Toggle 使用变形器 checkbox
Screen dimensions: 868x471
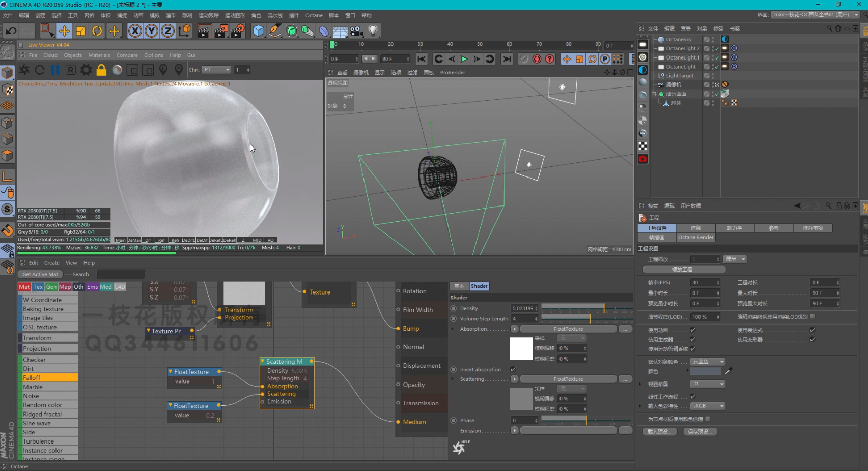tap(813, 339)
